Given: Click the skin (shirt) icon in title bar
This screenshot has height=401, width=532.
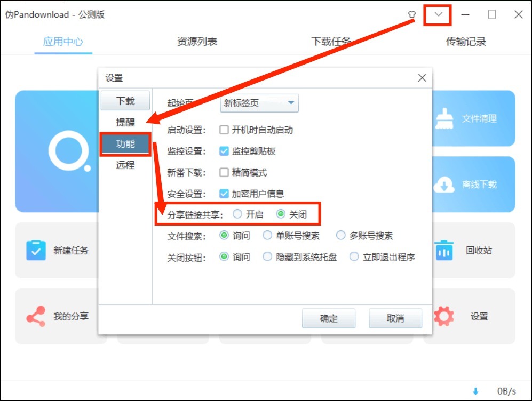Looking at the screenshot, I should coord(411,15).
